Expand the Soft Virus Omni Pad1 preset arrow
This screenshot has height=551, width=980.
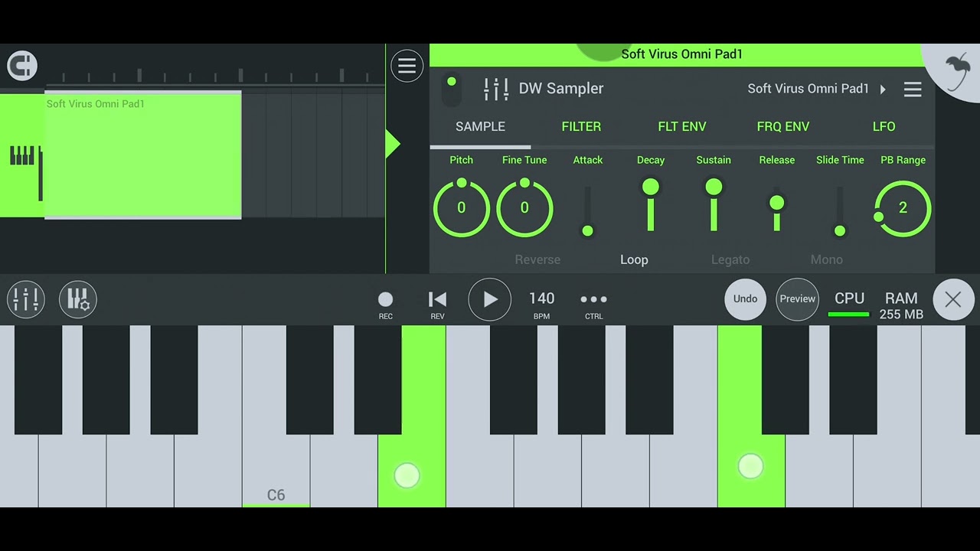coord(883,90)
